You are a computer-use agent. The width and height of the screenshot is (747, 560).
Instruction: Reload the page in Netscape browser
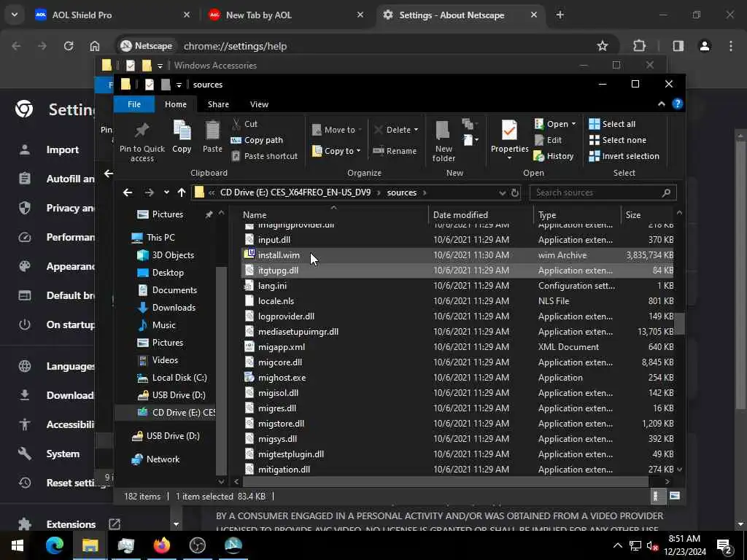pyautogui.click(x=69, y=46)
